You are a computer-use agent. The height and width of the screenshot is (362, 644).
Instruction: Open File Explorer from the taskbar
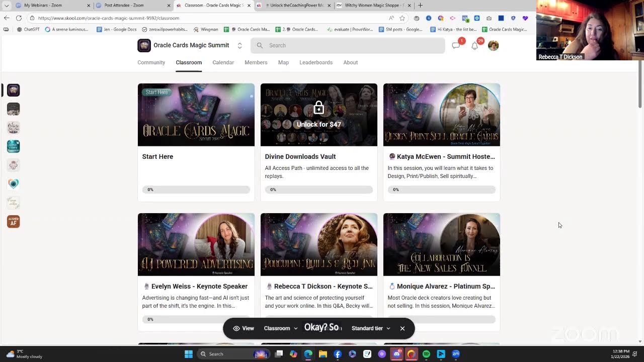click(323, 354)
